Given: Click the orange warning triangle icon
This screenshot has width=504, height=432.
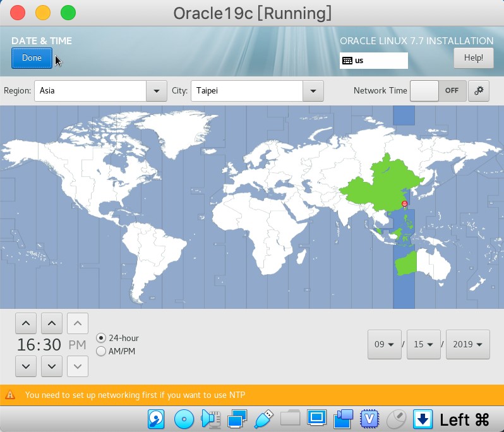Looking at the screenshot, I should [10, 395].
